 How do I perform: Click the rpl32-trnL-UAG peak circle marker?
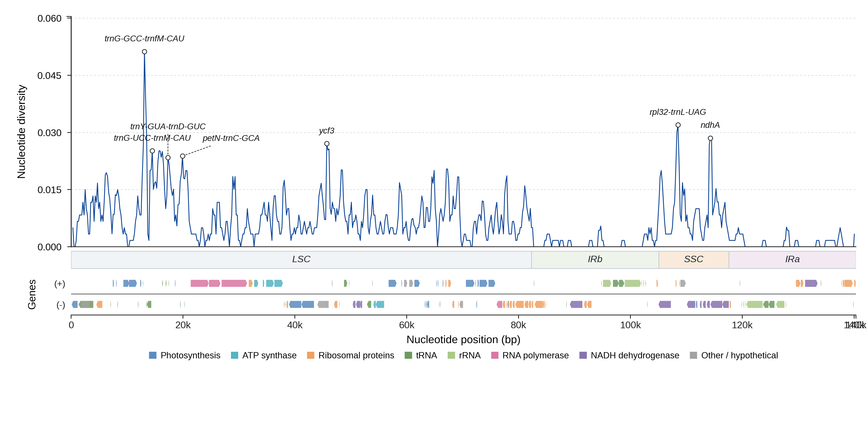tap(678, 125)
